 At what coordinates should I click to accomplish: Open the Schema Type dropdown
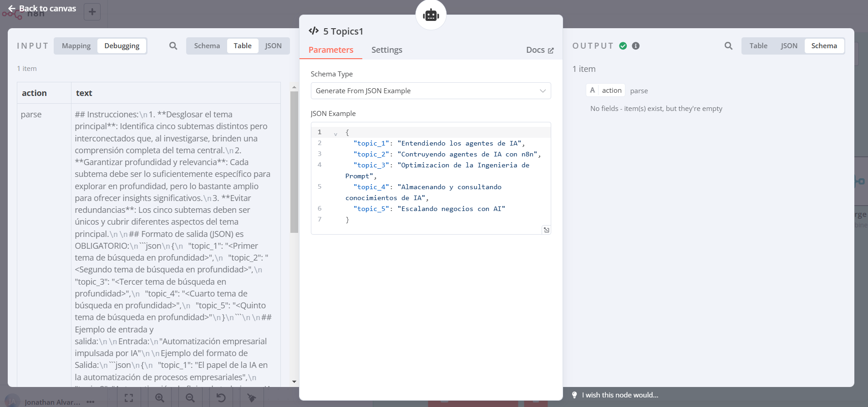click(x=431, y=91)
